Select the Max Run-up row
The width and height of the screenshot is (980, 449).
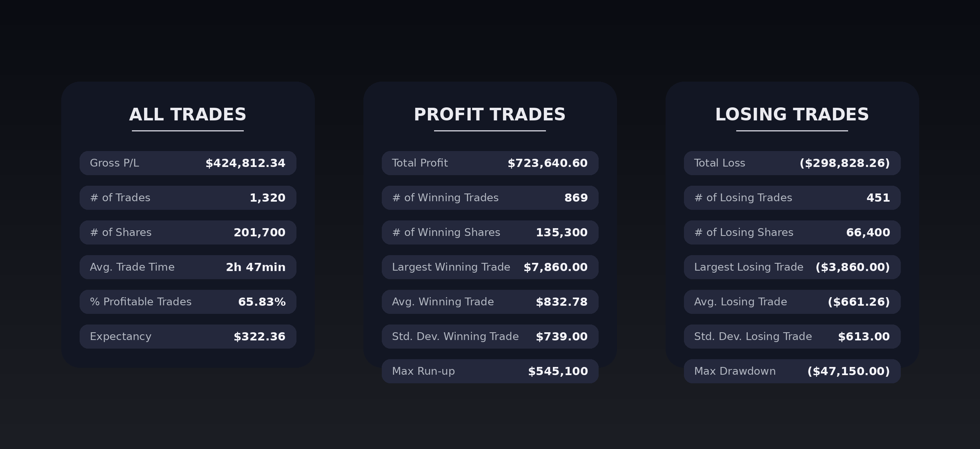tap(490, 371)
